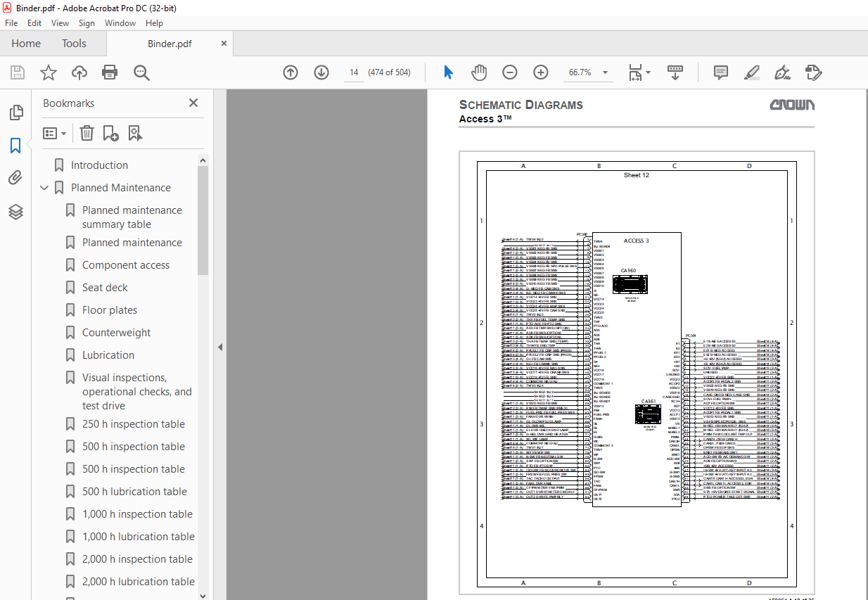Open the stamp tool in toolbar
The height and width of the screenshot is (600, 868).
(813, 72)
